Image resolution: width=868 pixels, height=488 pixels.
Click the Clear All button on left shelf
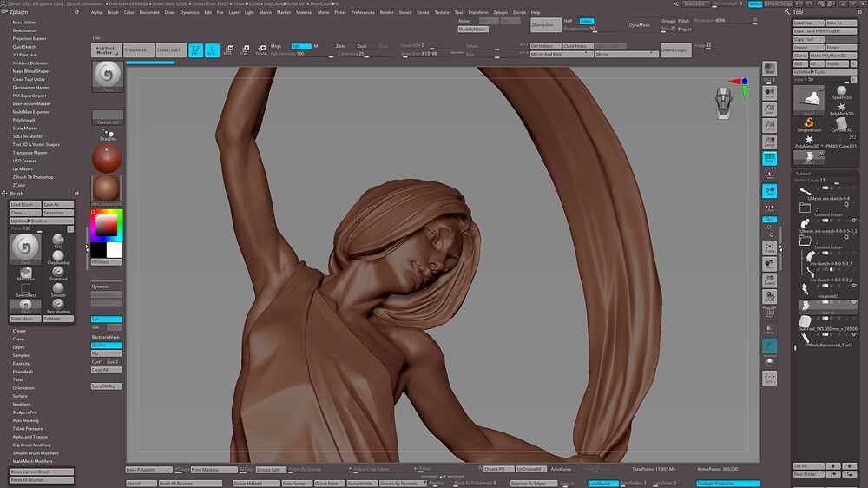point(106,370)
